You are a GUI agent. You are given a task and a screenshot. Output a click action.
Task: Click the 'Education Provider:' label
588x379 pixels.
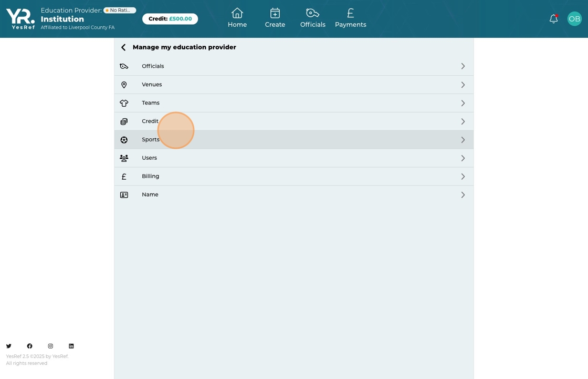pyautogui.click(x=71, y=11)
